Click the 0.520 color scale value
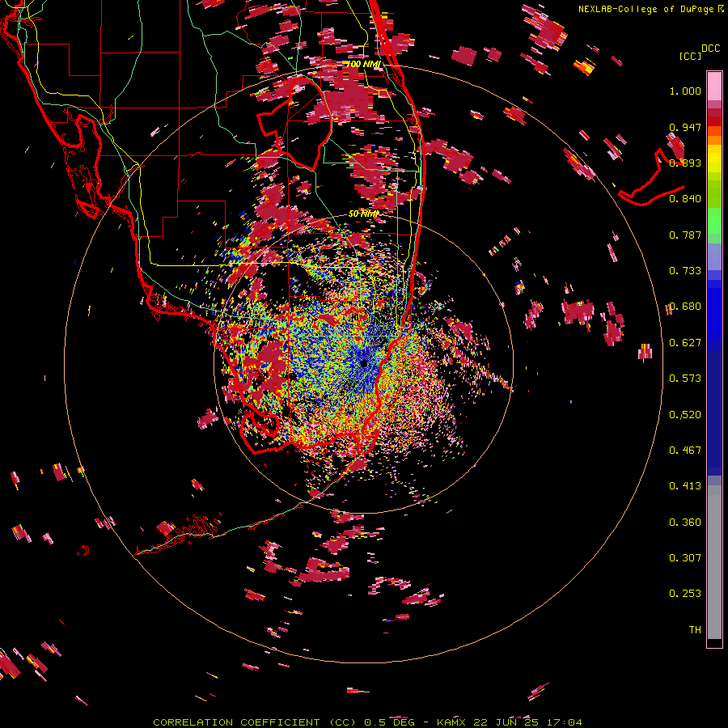Viewport: 728px width, 728px height. coord(685,415)
